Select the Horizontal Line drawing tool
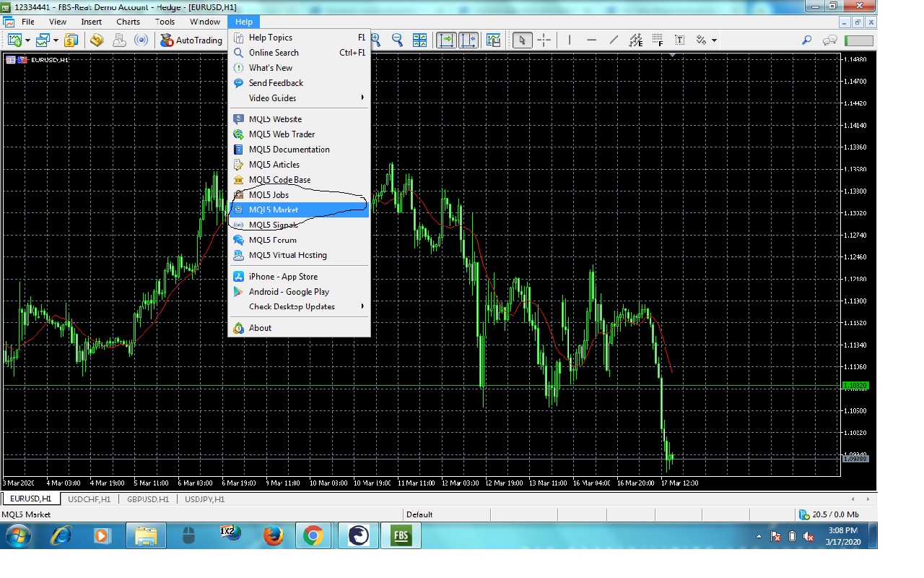Image resolution: width=924 pixels, height=578 pixels. coord(592,40)
